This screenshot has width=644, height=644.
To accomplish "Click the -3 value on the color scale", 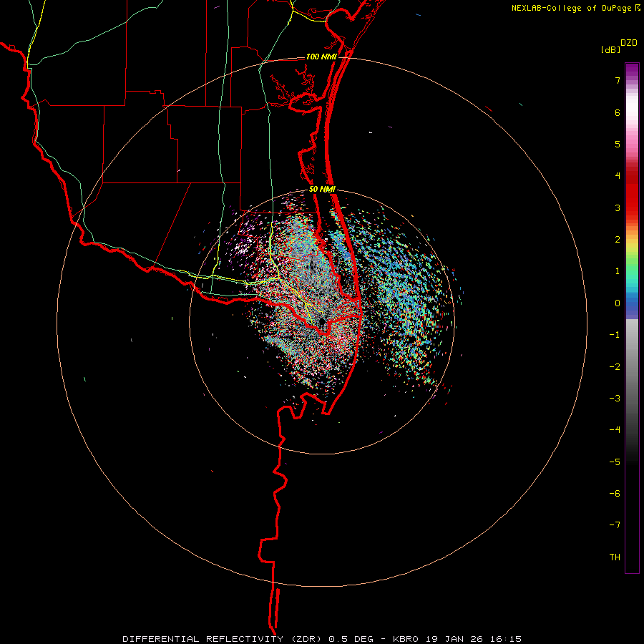I will (x=615, y=399).
